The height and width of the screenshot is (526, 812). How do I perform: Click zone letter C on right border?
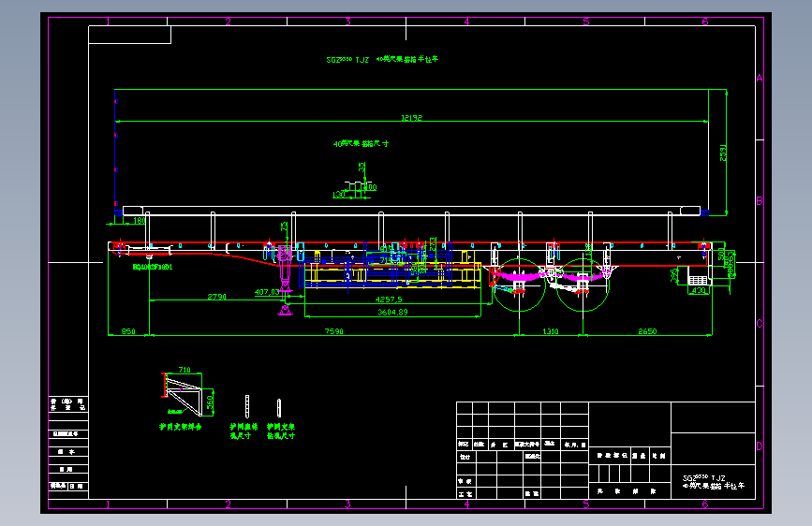(x=760, y=324)
